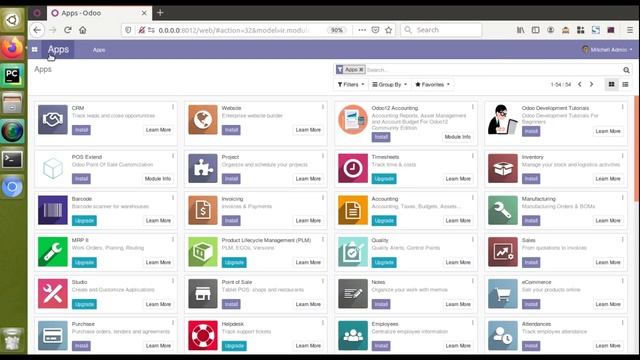Open a new browser tab
The width and height of the screenshot is (640, 360).
pos(160,13)
